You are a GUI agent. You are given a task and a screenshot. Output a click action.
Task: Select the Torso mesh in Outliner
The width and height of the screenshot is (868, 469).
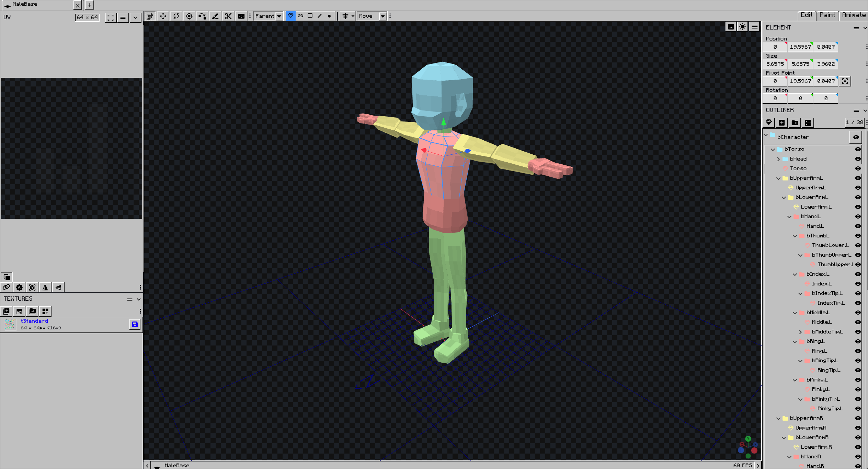coord(798,168)
